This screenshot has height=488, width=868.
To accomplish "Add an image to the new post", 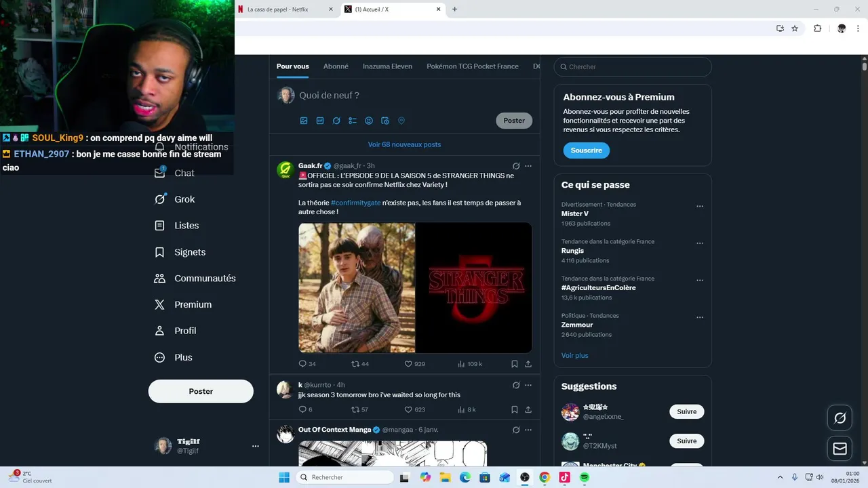I will tap(304, 121).
